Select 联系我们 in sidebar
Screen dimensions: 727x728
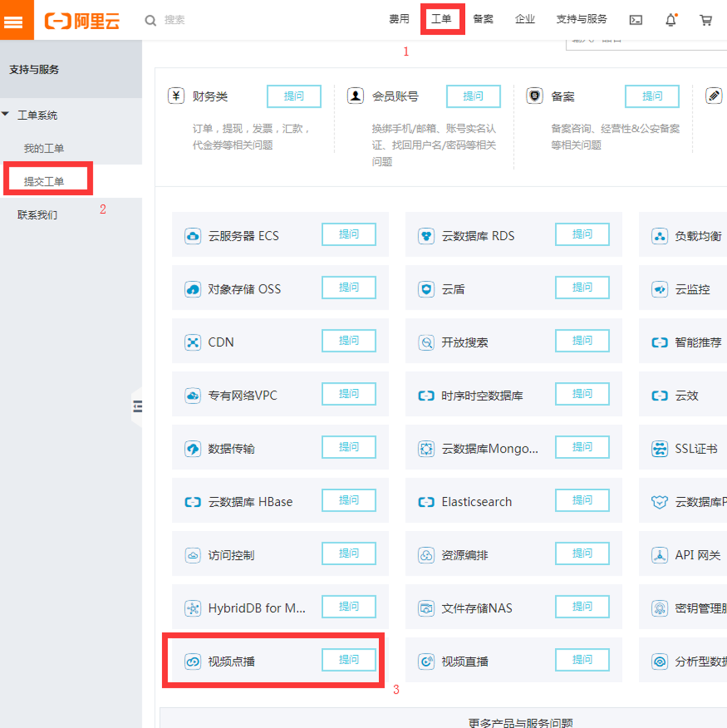pyautogui.click(x=37, y=215)
